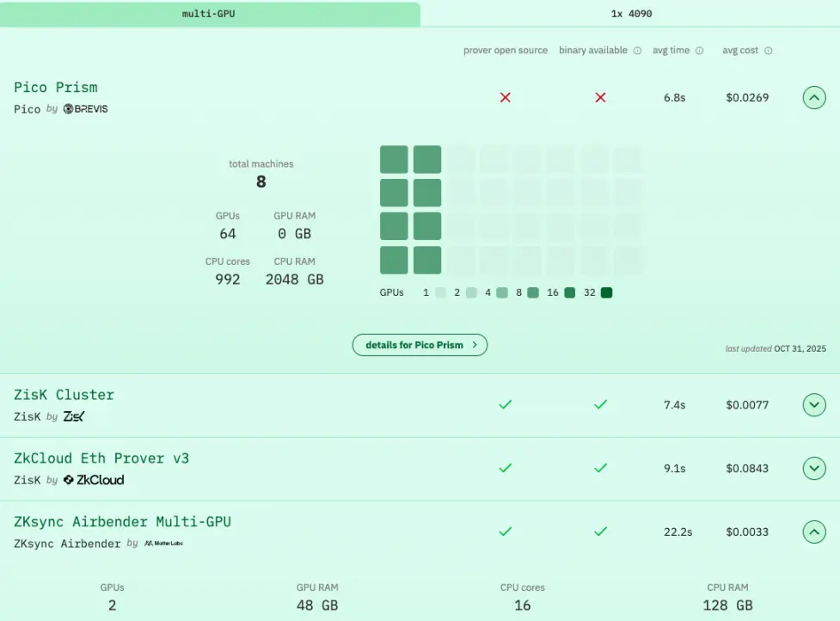840x621 pixels.
Task: Click ZisK Cluster's binary available checkmark
Action: [600, 404]
